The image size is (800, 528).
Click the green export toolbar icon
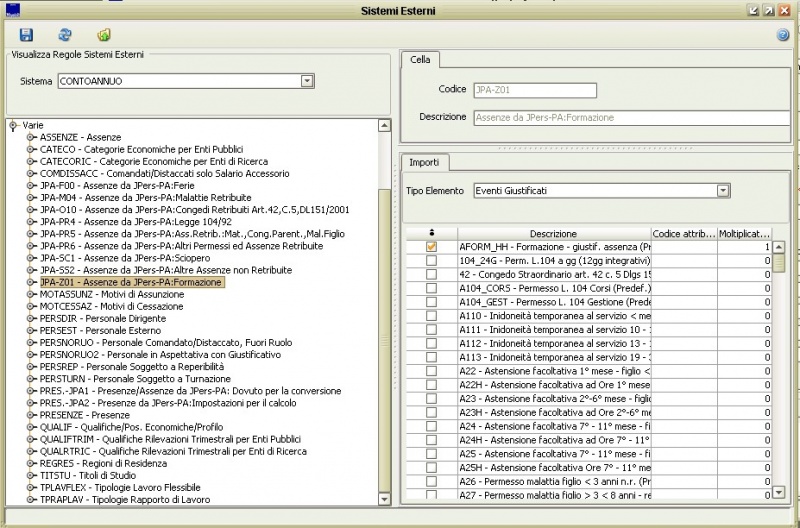click(104, 35)
